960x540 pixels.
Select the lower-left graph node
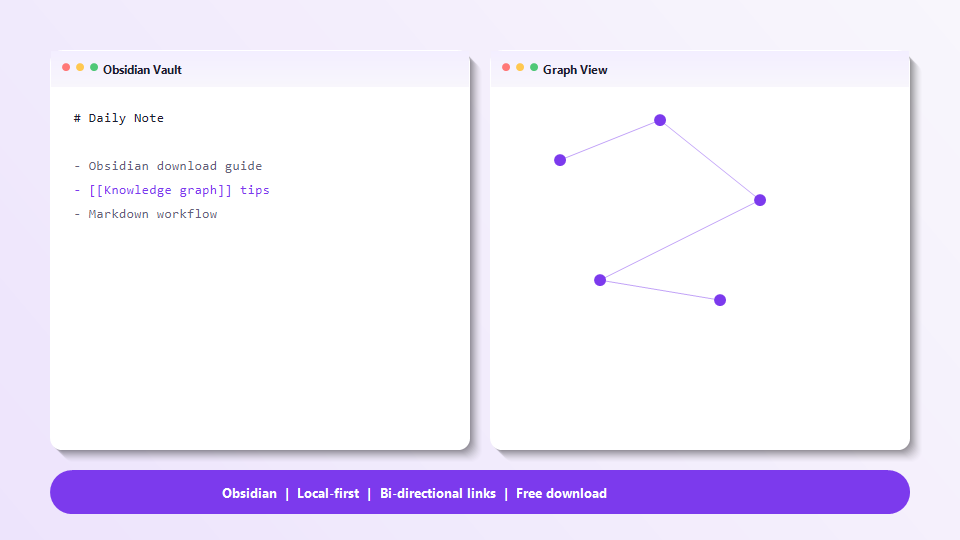click(x=600, y=280)
